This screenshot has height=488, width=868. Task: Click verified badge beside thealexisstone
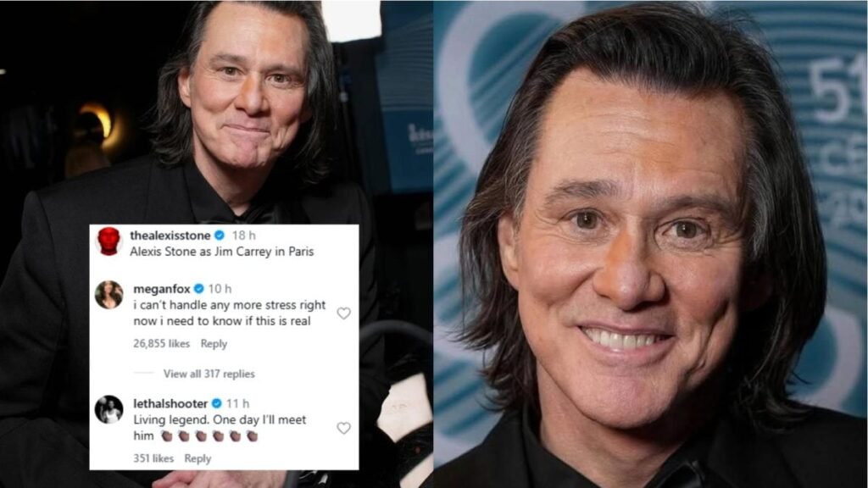pyautogui.click(x=220, y=236)
